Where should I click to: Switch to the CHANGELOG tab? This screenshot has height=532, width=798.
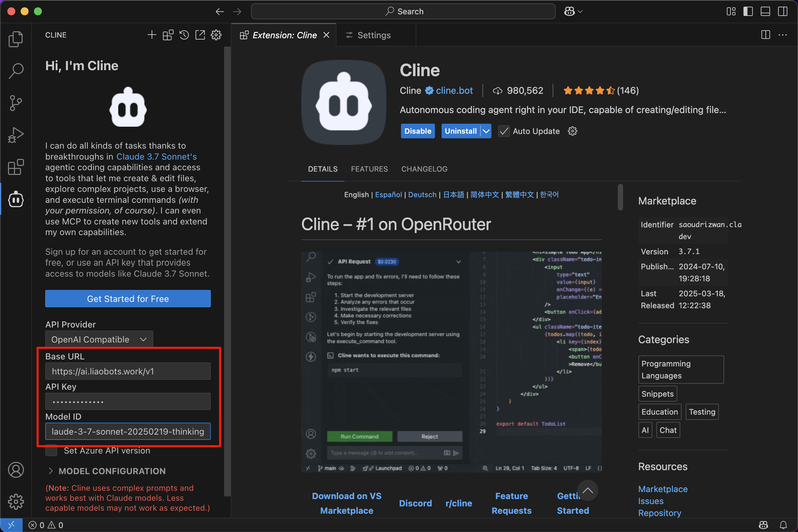pyautogui.click(x=424, y=169)
